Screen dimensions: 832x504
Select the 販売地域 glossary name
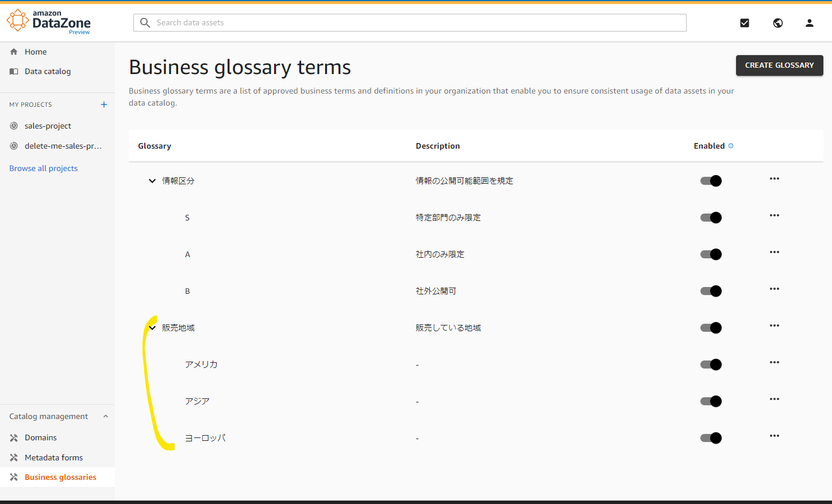click(x=178, y=328)
